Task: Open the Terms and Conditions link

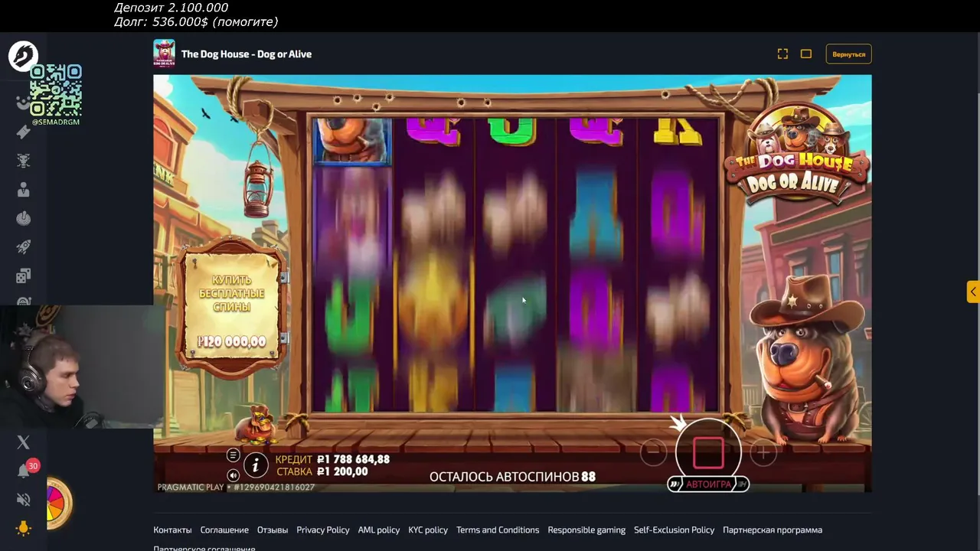Action: [x=498, y=530]
